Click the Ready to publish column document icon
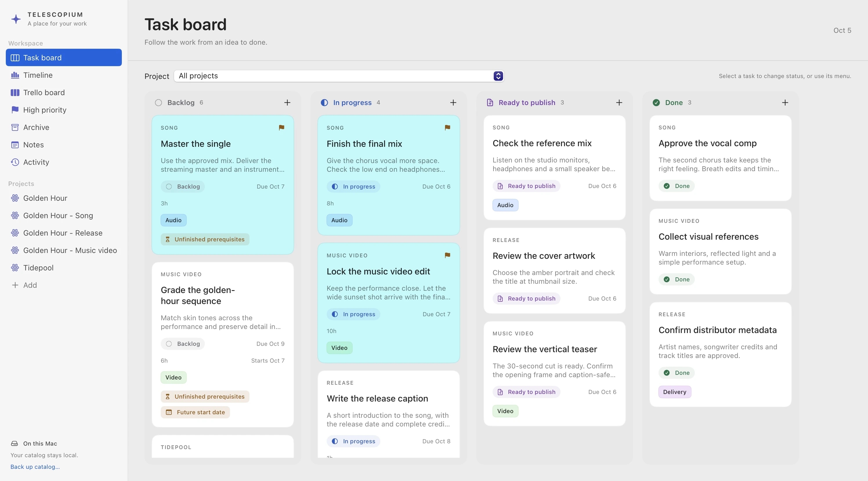This screenshot has width=868, height=481. point(490,102)
